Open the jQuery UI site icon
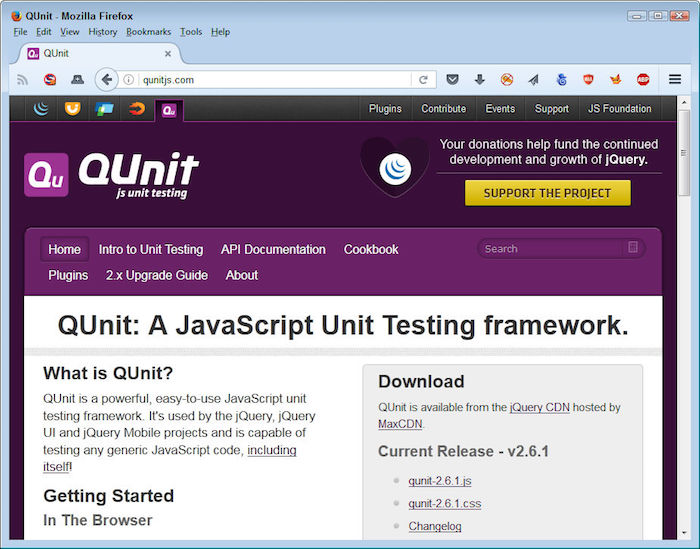Image resolution: width=700 pixels, height=549 pixels. 72,108
